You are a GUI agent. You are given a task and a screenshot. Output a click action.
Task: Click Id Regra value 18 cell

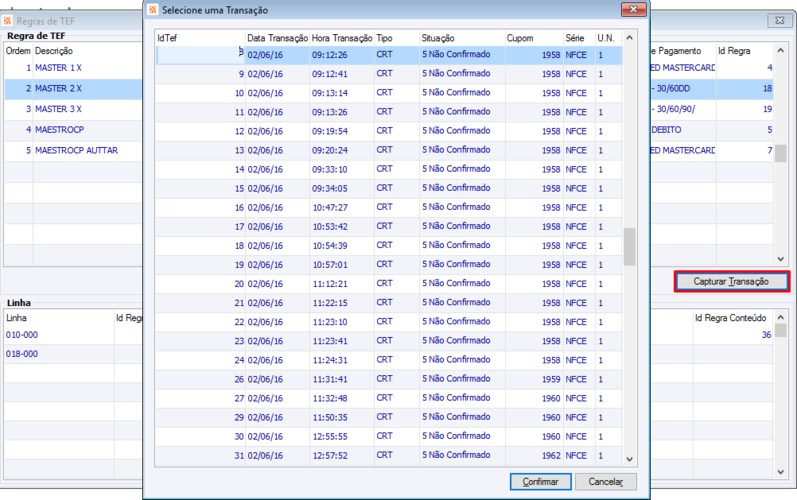pyautogui.click(x=745, y=88)
